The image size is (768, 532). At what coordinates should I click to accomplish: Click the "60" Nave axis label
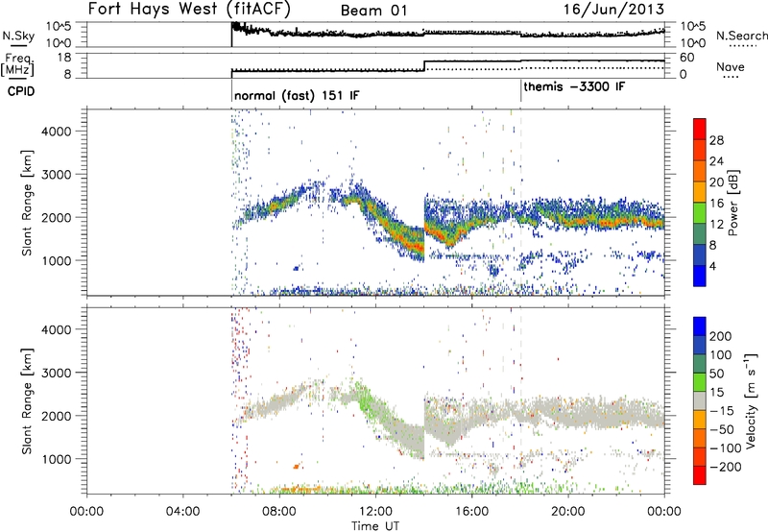click(687, 58)
